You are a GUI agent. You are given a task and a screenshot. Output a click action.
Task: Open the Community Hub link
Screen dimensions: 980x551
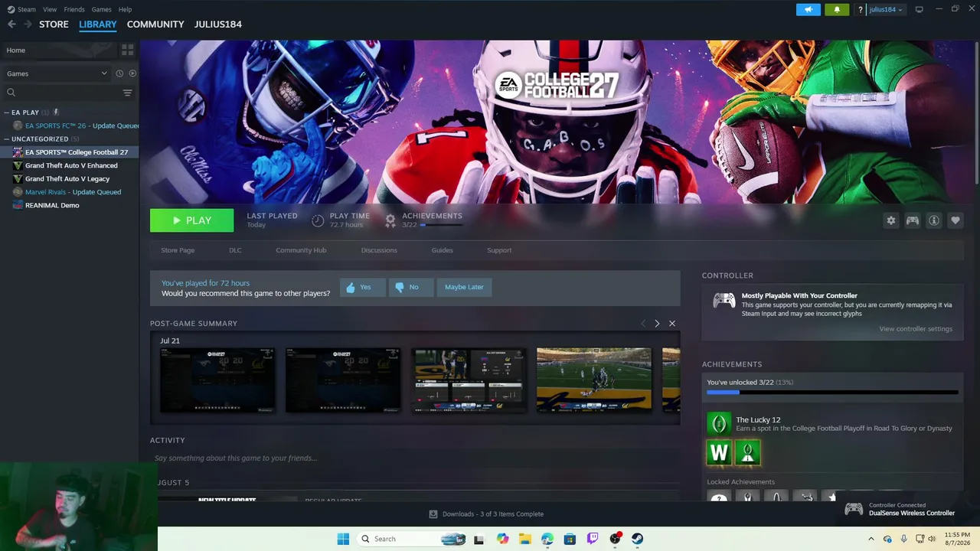click(x=301, y=250)
